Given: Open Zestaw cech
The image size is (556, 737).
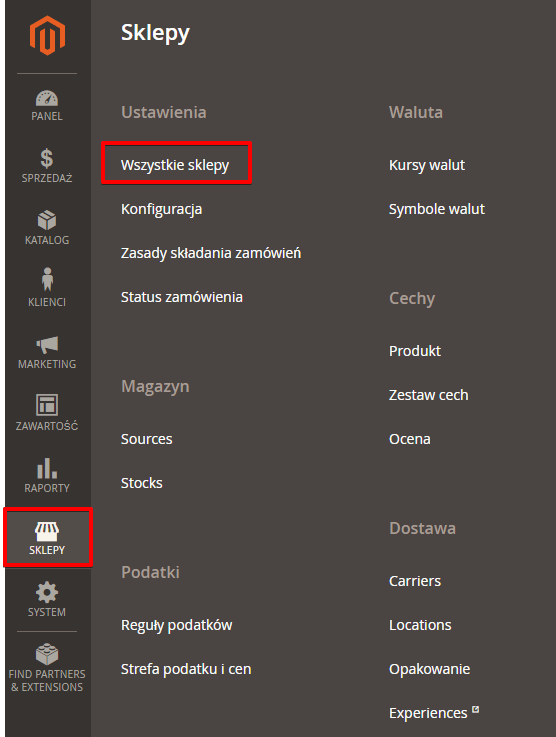Looking at the screenshot, I should 429,395.
